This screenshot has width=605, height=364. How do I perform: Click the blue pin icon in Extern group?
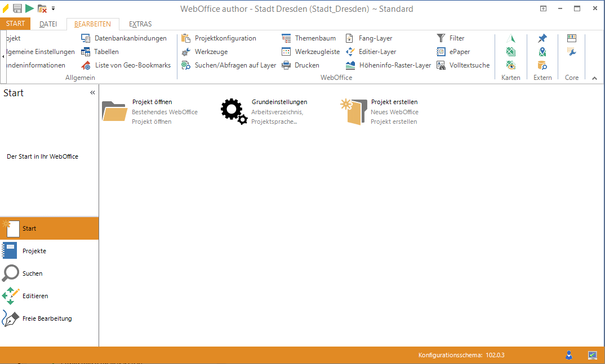point(542,38)
